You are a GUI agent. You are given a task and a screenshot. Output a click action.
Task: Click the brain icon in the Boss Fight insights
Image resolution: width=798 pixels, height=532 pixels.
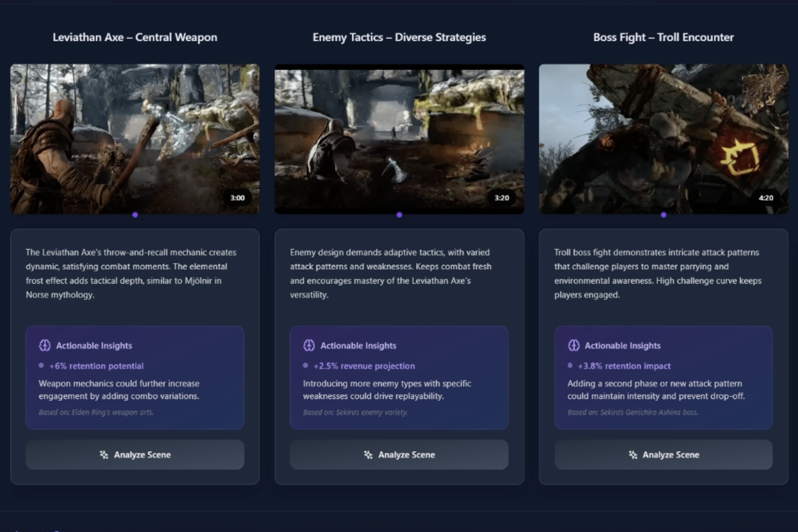click(573, 345)
